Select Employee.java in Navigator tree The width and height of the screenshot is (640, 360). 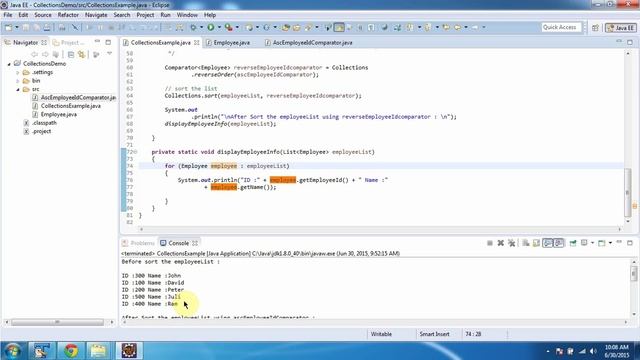54,115
